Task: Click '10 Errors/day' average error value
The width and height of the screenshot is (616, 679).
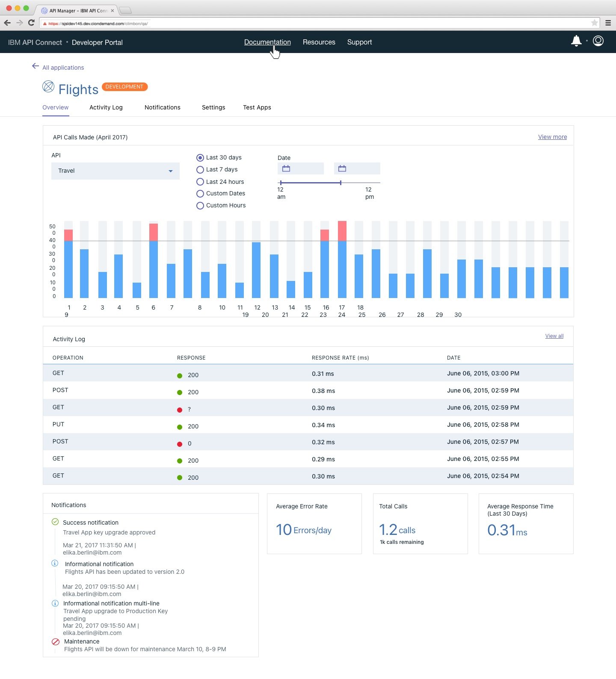Action: pyautogui.click(x=304, y=530)
